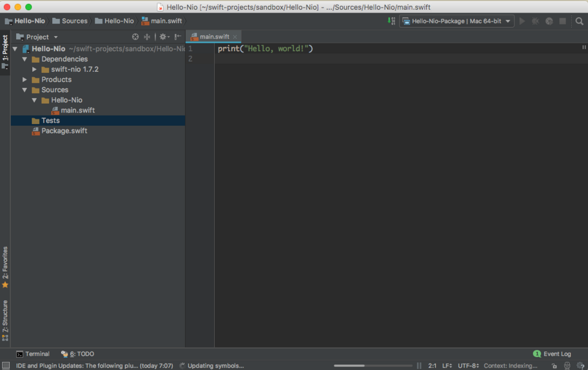The image size is (588, 370).
Task: Click the Favorites star icon on sidebar
Action: point(5,285)
